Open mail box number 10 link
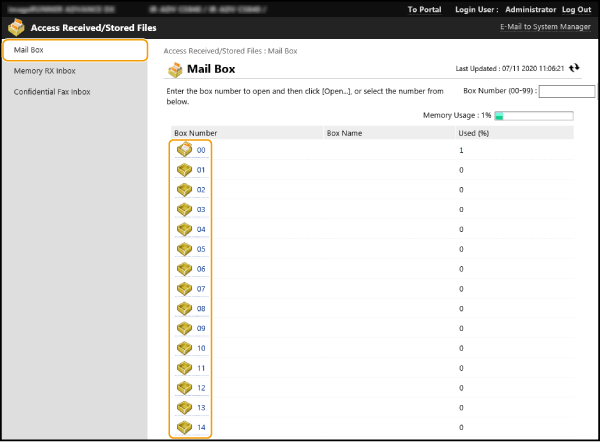Image resolution: width=600 pixels, height=442 pixels. (x=201, y=348)
